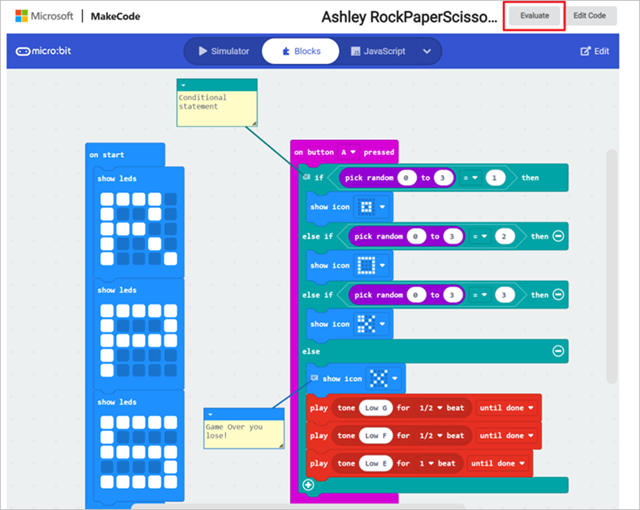Toggle top-left LED in the second show leds block

[x=107, y=311]
